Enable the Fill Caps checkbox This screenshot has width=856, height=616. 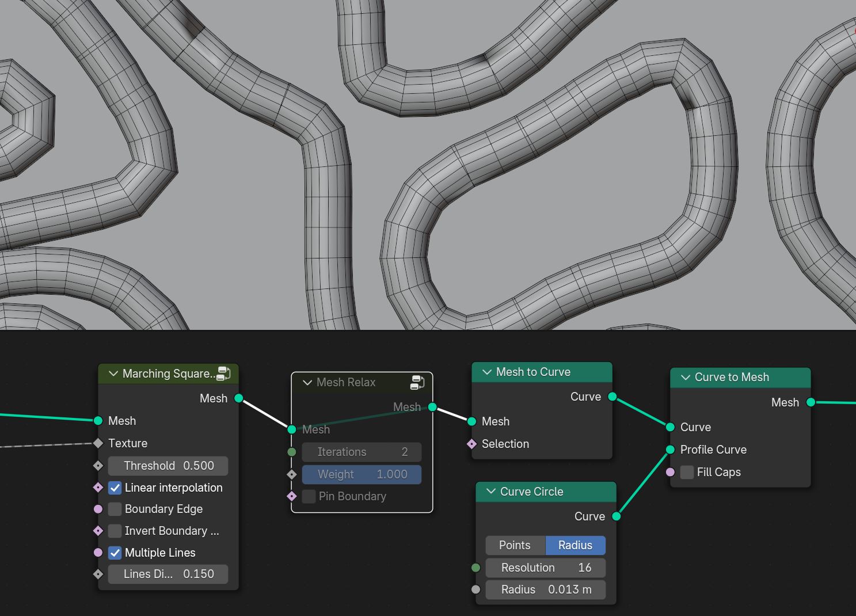(687, 472)
